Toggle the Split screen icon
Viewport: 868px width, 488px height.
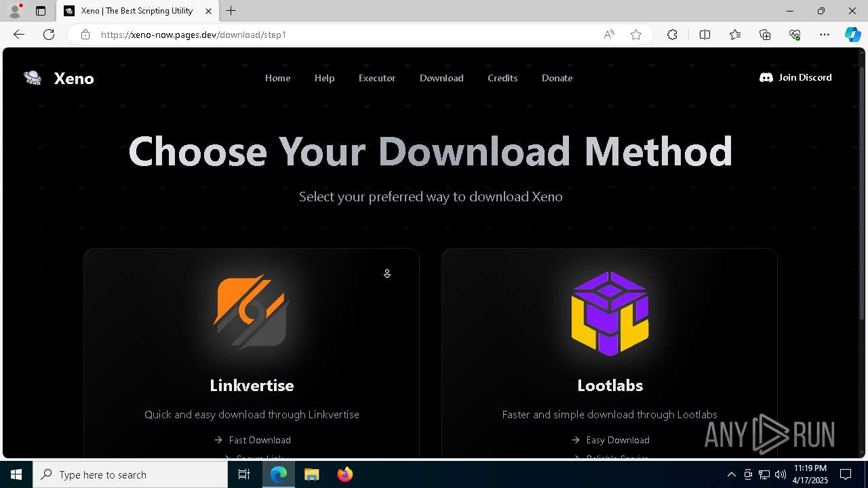pyautogui.click(x=705, y=35)
